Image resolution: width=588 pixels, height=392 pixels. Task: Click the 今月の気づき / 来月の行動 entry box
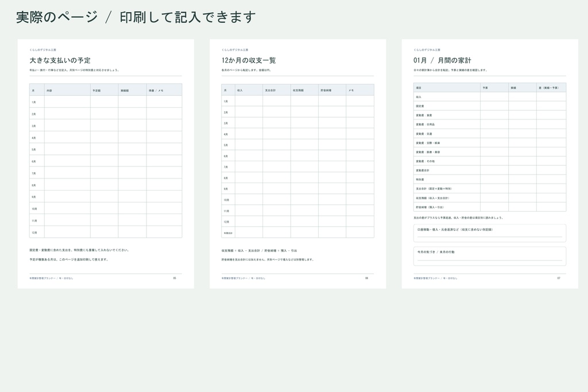[x=490, y=256]
